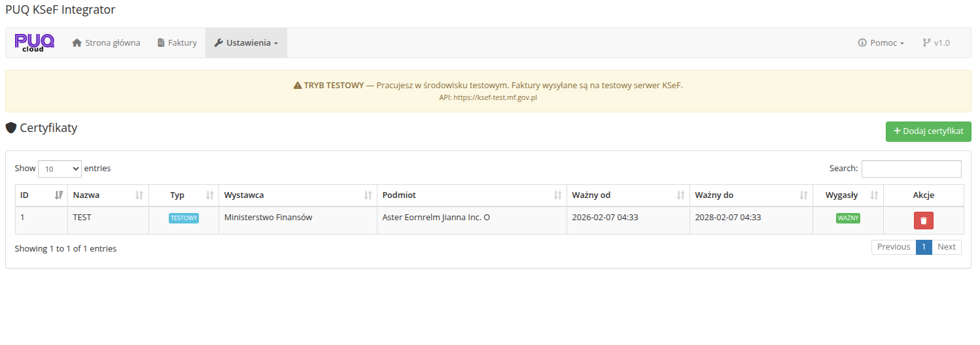Sort table by Wystawca column

coord(298,195)
